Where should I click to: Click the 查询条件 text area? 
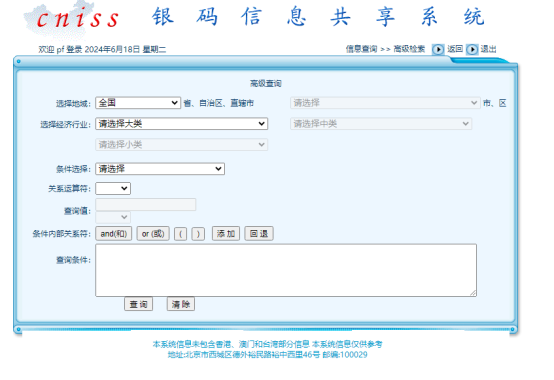click(x=286, y=270)
